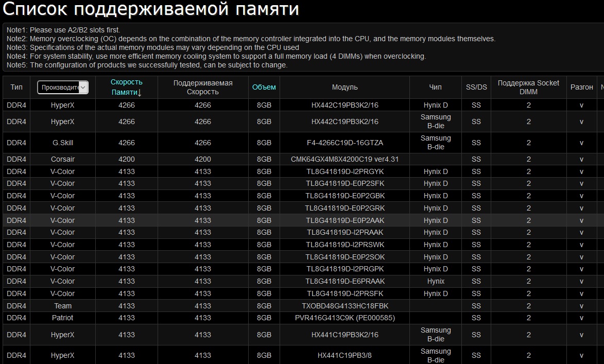
Task: Sort by Объем column header
Action: (x=264, y=87)
